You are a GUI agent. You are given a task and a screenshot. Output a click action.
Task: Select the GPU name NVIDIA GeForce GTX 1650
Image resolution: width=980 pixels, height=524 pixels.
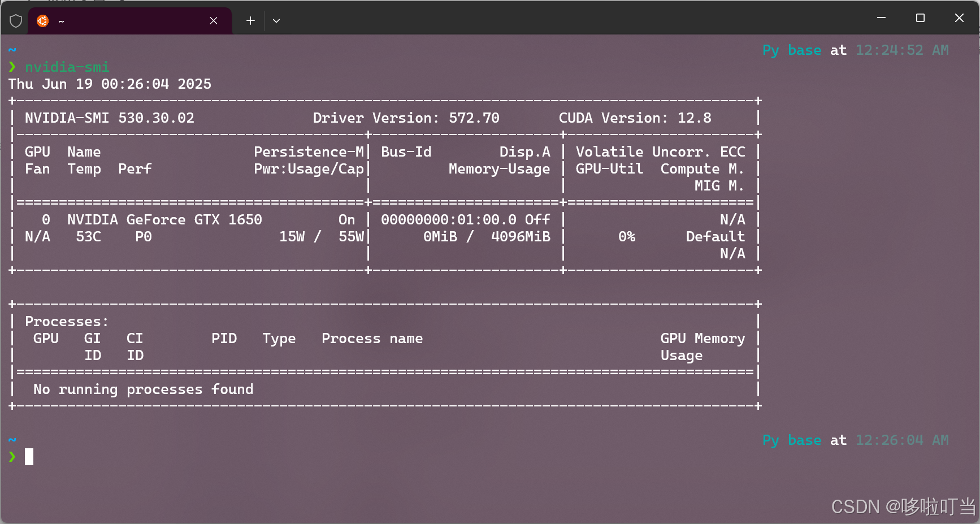pos(164,219)
